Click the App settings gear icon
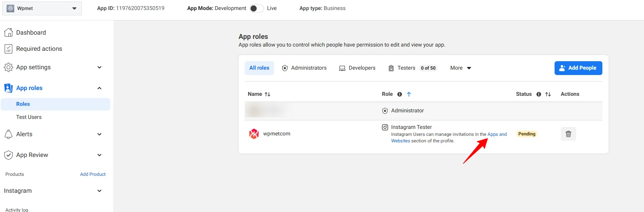Viewport: 644px width, 212px height. (8, 67)
